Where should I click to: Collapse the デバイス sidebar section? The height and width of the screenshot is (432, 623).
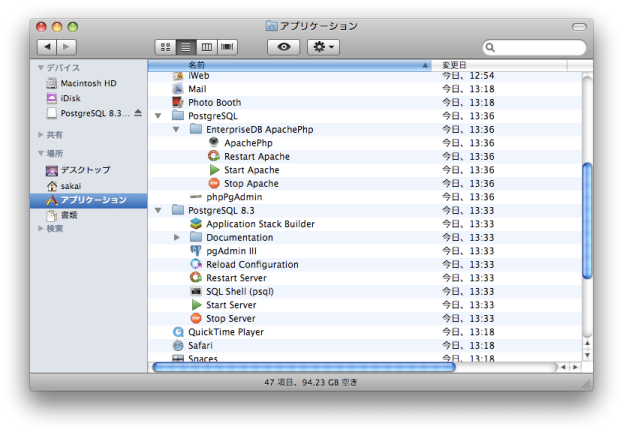pos(41,68)
